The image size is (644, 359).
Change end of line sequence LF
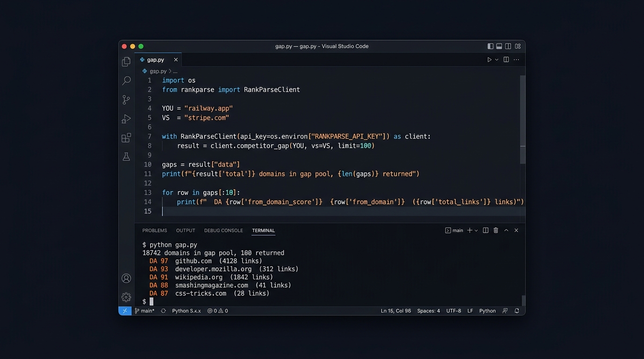(470, 311)
